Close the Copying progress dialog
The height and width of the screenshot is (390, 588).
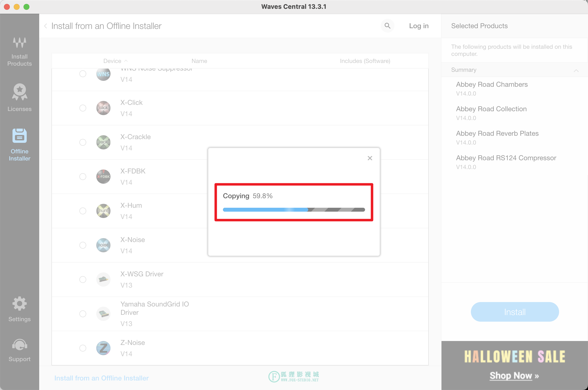coord(370,158)
